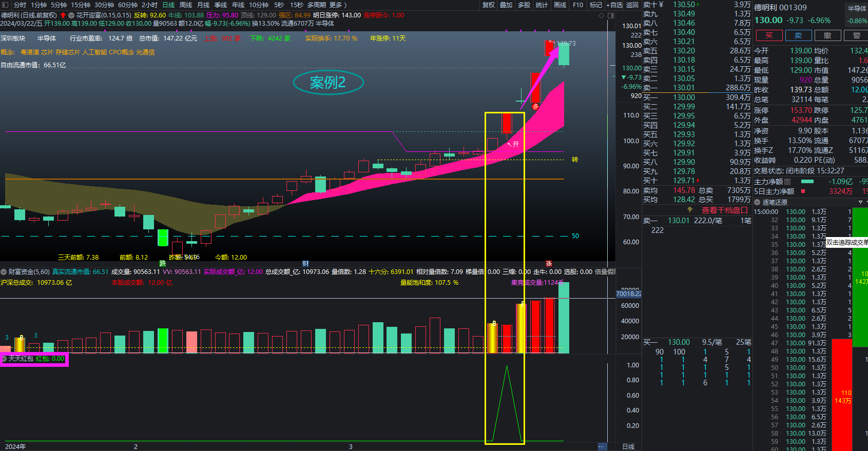Open 查看千档盘口 link
868x451 pixels.
(x=725, y=210)
